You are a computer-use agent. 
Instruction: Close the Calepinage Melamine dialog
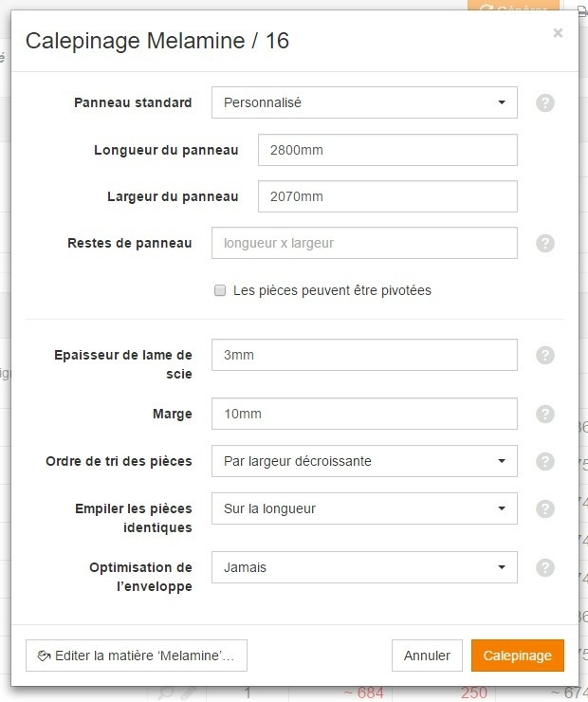(x=558, y=32)
